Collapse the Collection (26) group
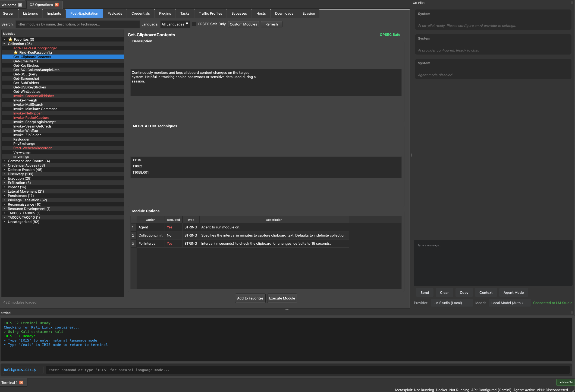Image resolution: width=575 pixels, height=392 pixels. (x=4, y=44)
